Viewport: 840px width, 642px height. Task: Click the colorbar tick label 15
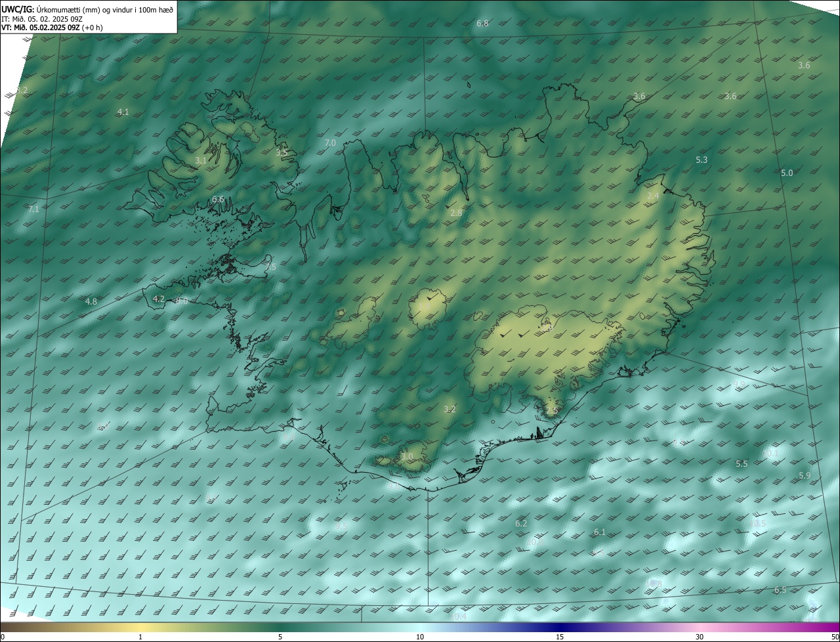point(560,637)
